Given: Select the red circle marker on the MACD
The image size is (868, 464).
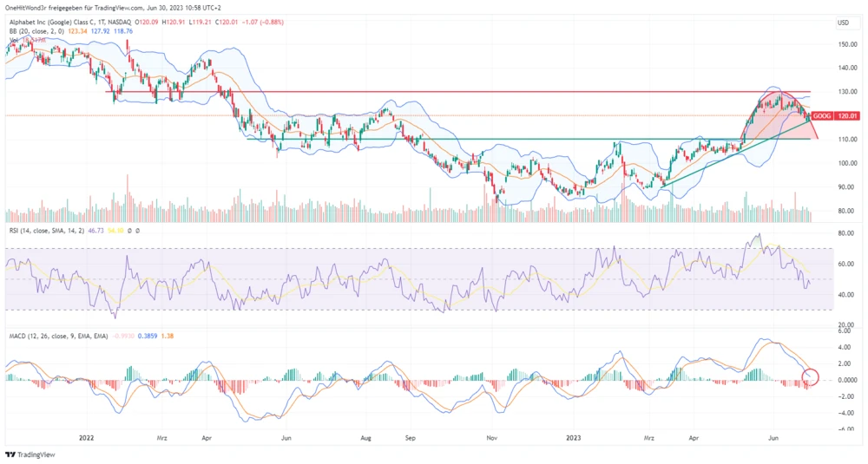Looking at the screenshot, I should pos(811,377).
